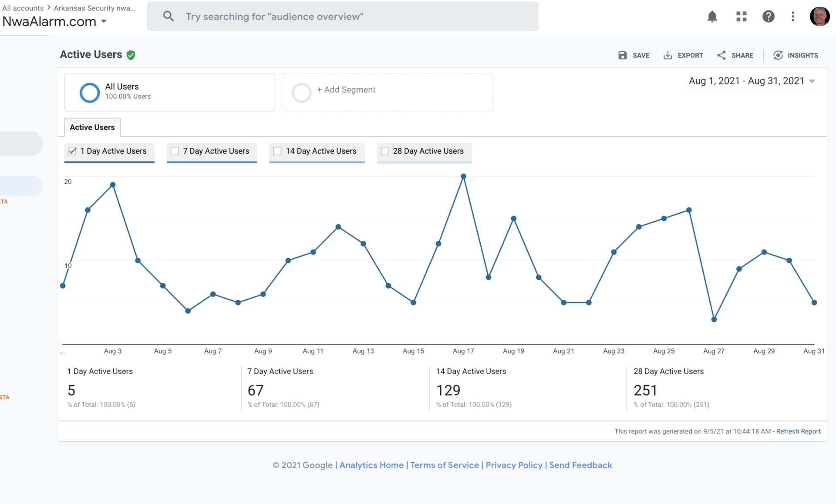
Task: Click the user profile avatar
Action: pyautogui.click(x=819, y=17)
